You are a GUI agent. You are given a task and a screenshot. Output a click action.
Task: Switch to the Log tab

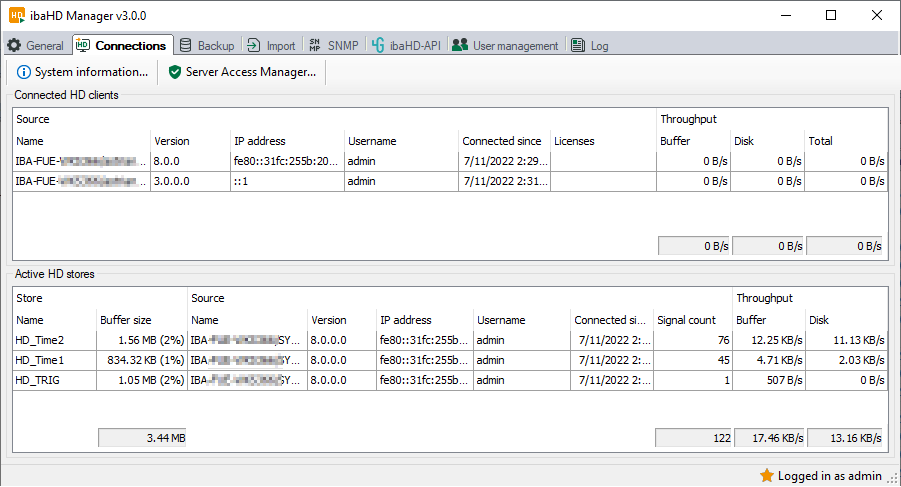click(589, 46)
